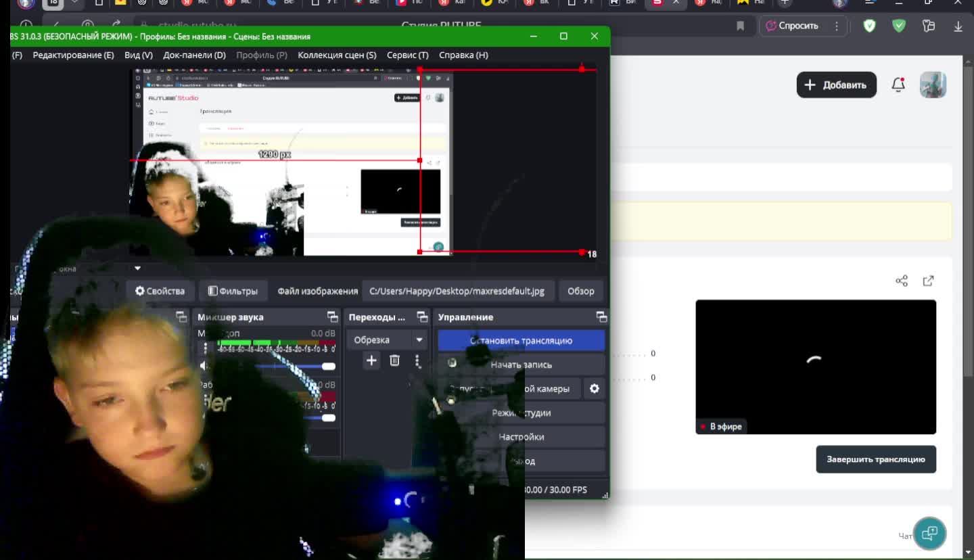Open the Редактирование (E) menu
Viewport: 974px width, 560px height.
pyautogui.click(x=73, y=55)
